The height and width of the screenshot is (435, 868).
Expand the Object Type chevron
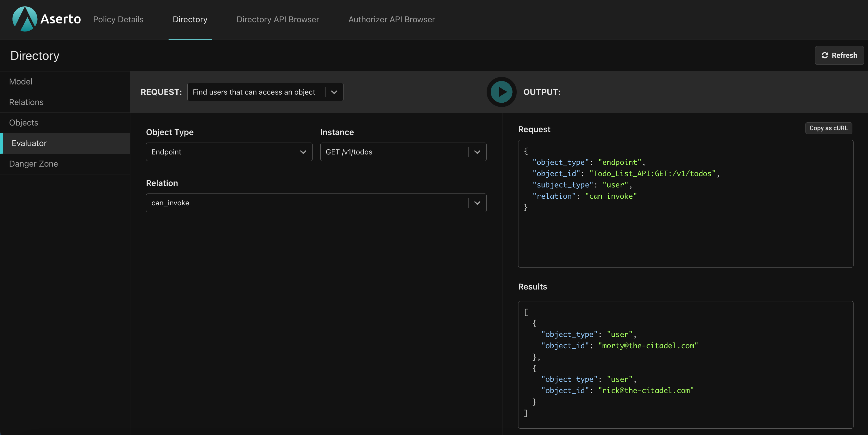303,152
